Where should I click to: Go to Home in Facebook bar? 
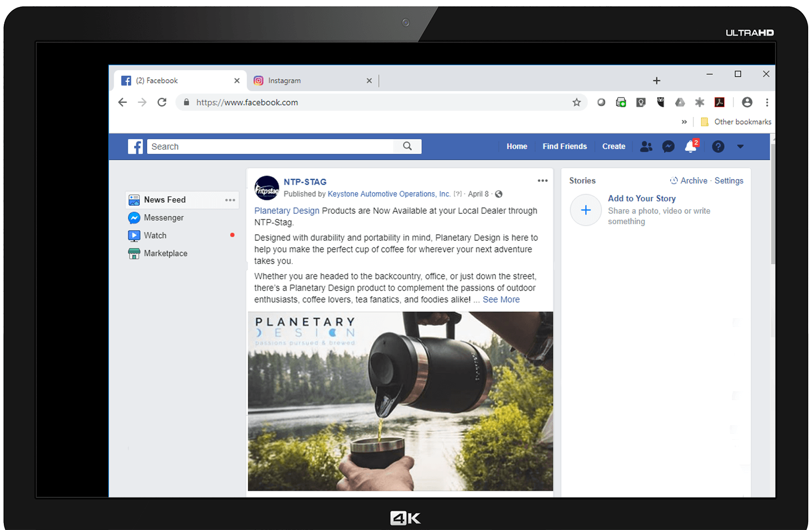(x=517, y=147)
